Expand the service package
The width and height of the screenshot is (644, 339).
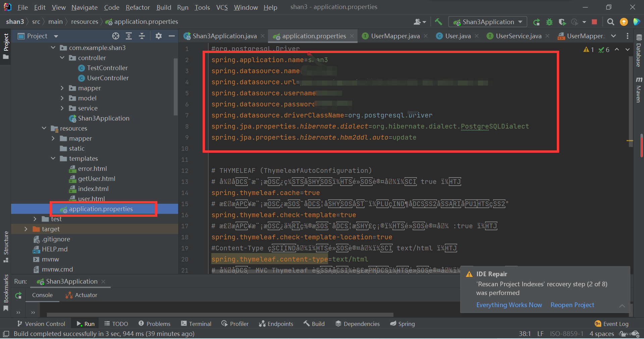pos(62,108)
